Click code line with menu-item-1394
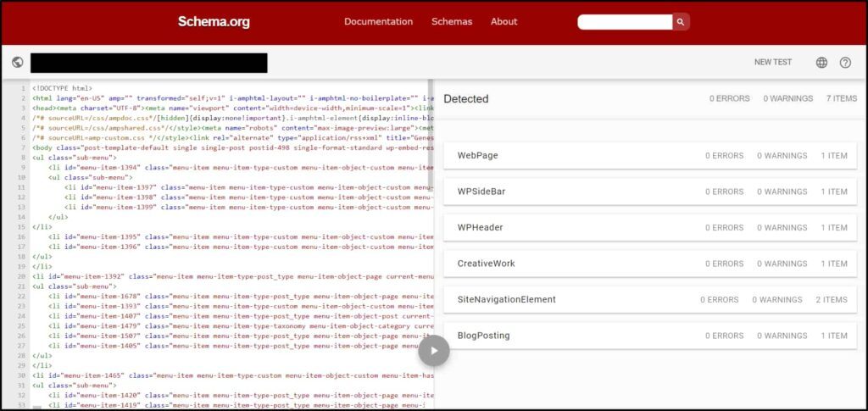Image resolution: width=868 pixels, height=411 pixels. [x=240, y=167]
